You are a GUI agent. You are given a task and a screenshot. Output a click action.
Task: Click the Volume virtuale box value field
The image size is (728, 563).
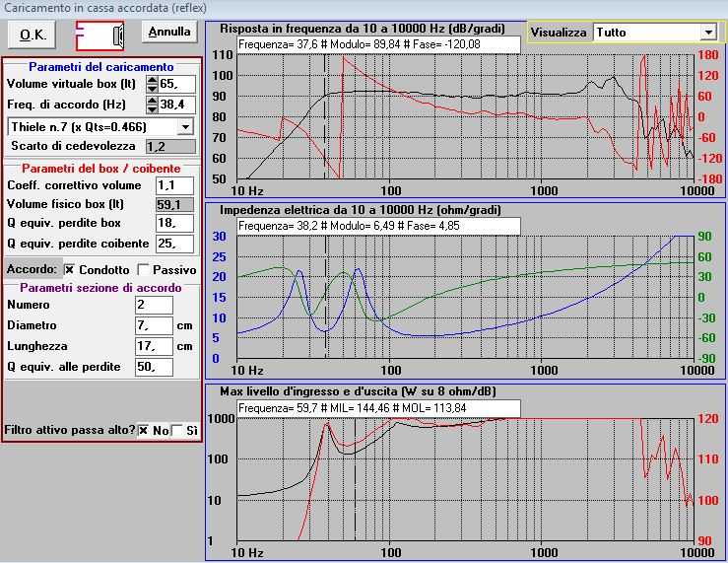click(176, 84)
